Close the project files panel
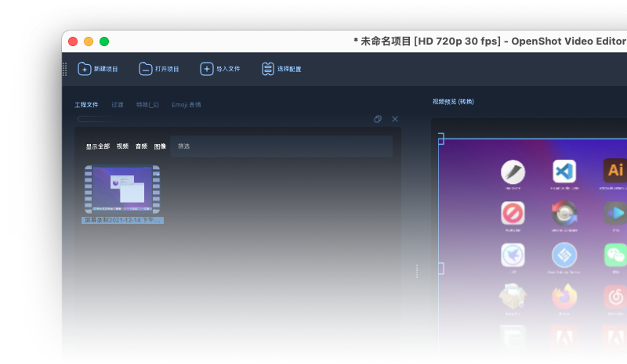Image resolution: width=627 pixels, height=364 pixels. point(395,119)
